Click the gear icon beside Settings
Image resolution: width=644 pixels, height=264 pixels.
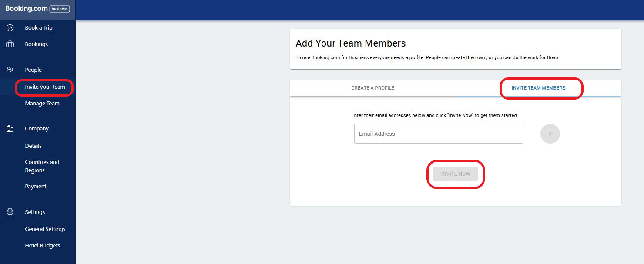(10, 212)
